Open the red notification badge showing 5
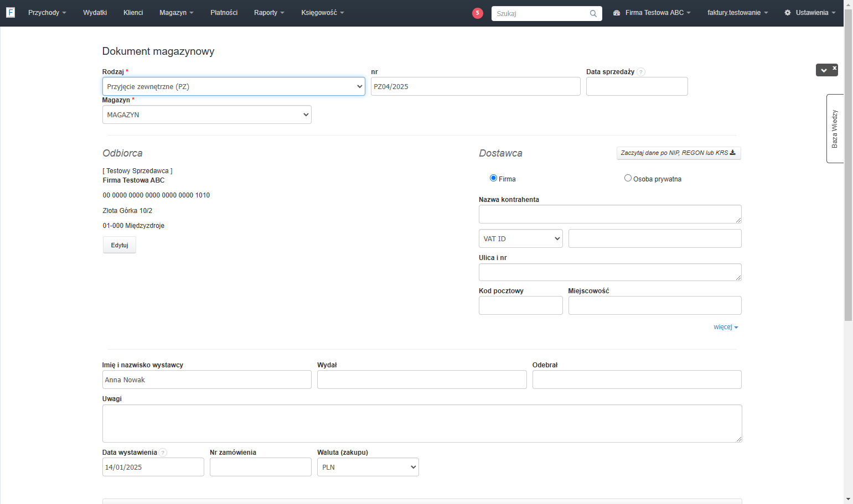The image size is (853, 504). point(478,13)
